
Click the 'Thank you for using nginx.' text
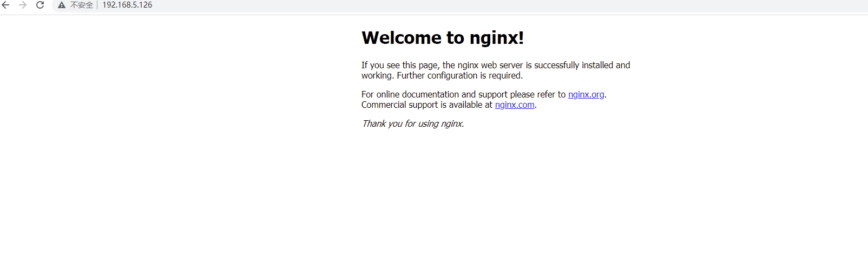pos(413,123)
